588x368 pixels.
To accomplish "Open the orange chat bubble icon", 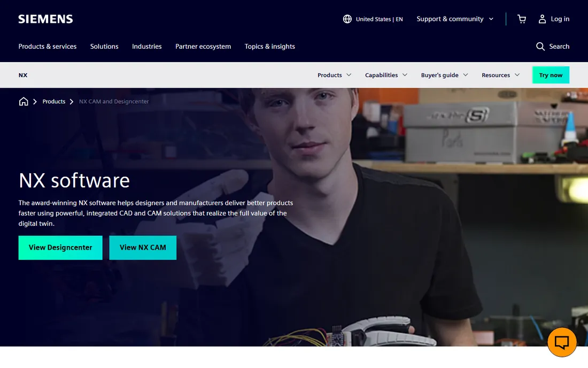I will (x=562, y=342).
